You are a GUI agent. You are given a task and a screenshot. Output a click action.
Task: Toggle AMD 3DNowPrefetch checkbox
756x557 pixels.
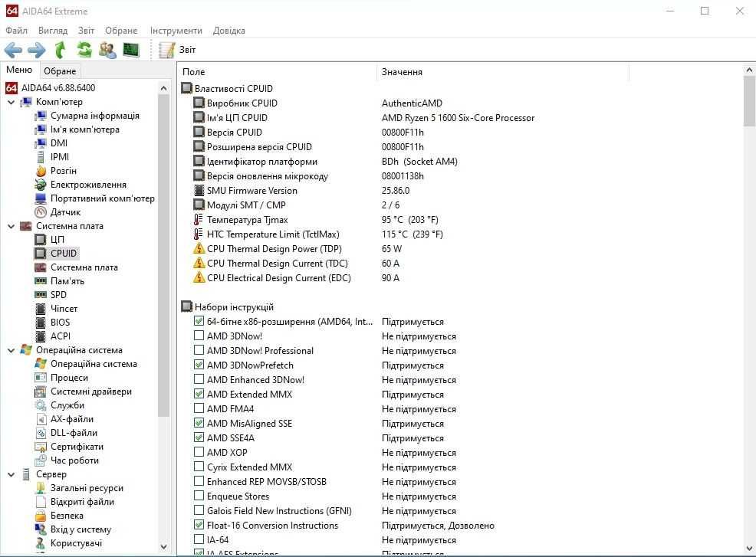(199, 364)
